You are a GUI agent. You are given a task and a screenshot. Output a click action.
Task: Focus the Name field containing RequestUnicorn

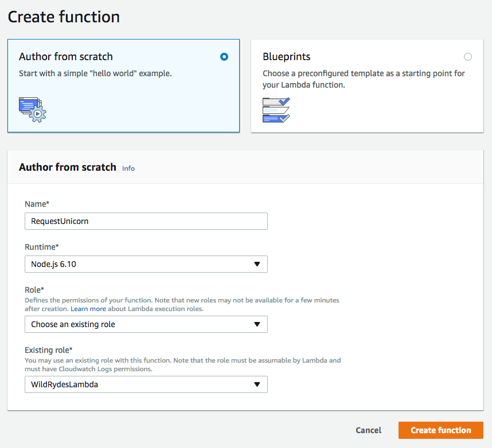[146, 221]
